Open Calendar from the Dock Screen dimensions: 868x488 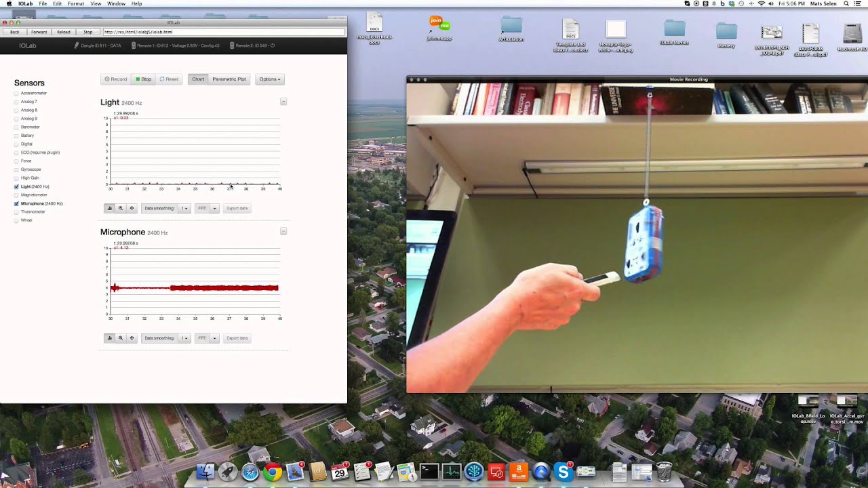(x=340, y=472)
